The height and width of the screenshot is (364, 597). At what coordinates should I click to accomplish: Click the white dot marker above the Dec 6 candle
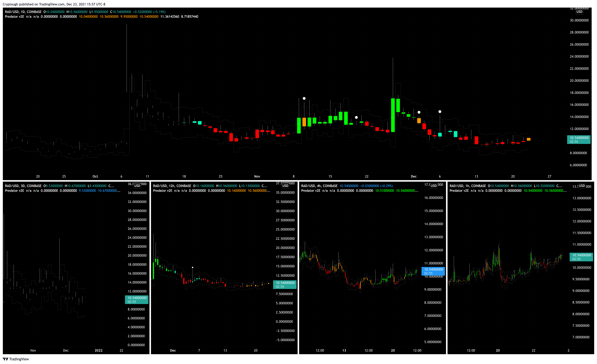pyautogui.click(x=440, y=112)
